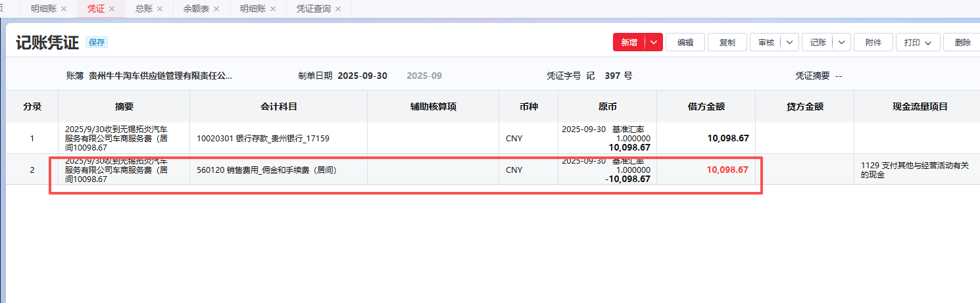This screenshot has height=303, width=980.
Task: Click the 复制 button
Action: point(727,42)
